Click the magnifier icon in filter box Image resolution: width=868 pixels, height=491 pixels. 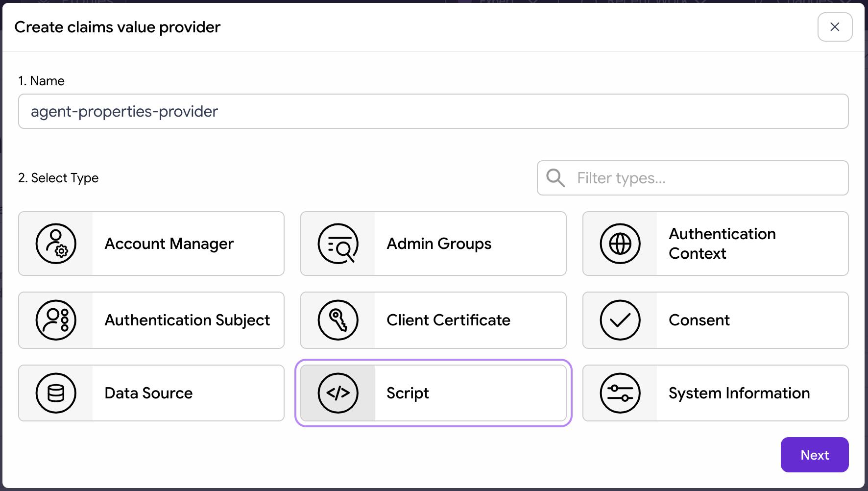[x=555, y=178]
